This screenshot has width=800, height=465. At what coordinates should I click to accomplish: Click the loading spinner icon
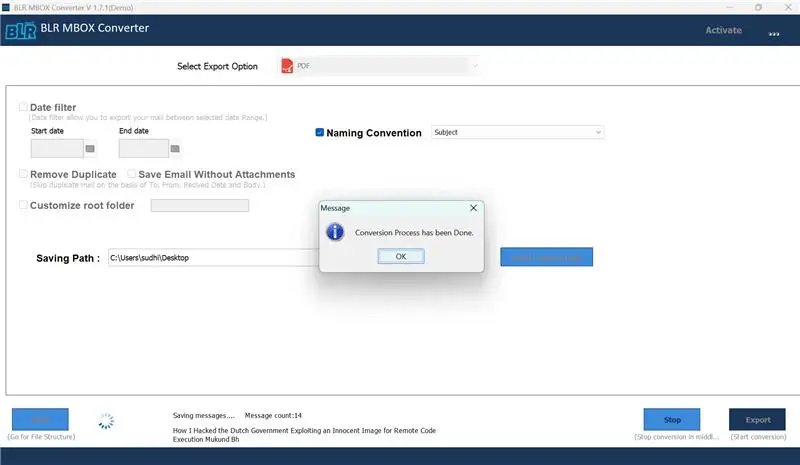pyautogui.click(x=105, y=420)
